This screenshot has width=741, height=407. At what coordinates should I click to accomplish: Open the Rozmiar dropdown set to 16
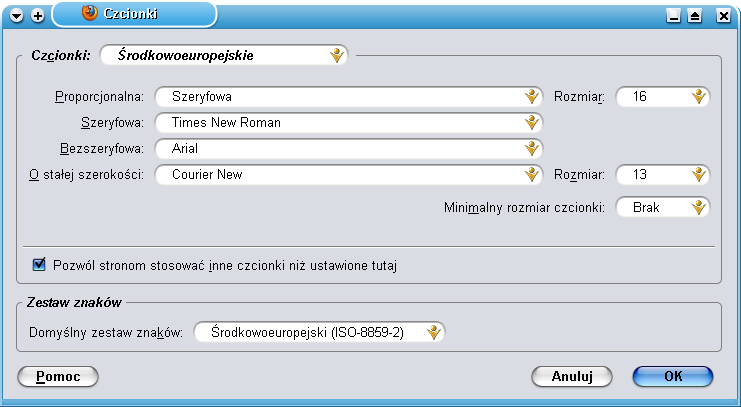[x=663, y=97]
